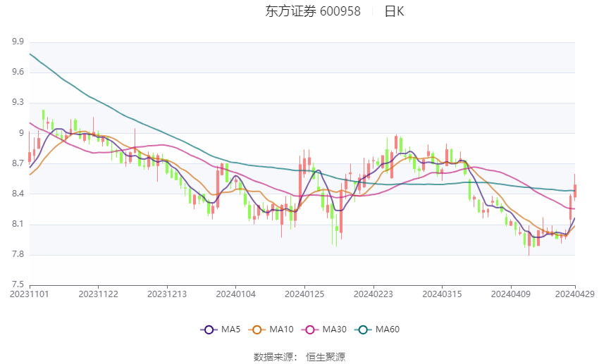This screenshot has width=599, height=364.
Task: Click the 20240125 x-axis date label
Action: pos(304,294)
